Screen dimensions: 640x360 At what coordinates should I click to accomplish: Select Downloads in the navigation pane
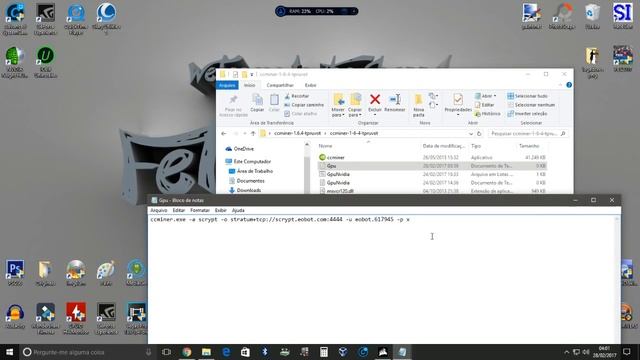coord(245,190)
